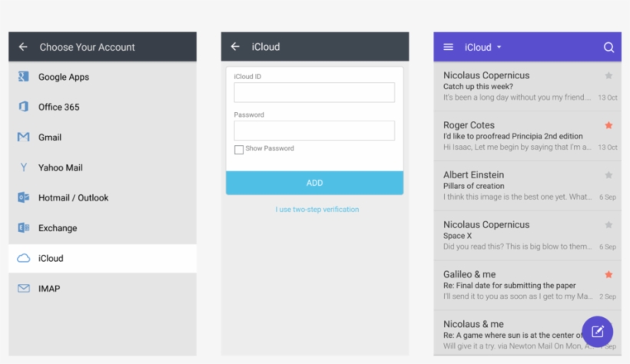Screen dimensions: 630x364
Task: Open the Space X email
Action: [527, 236]
